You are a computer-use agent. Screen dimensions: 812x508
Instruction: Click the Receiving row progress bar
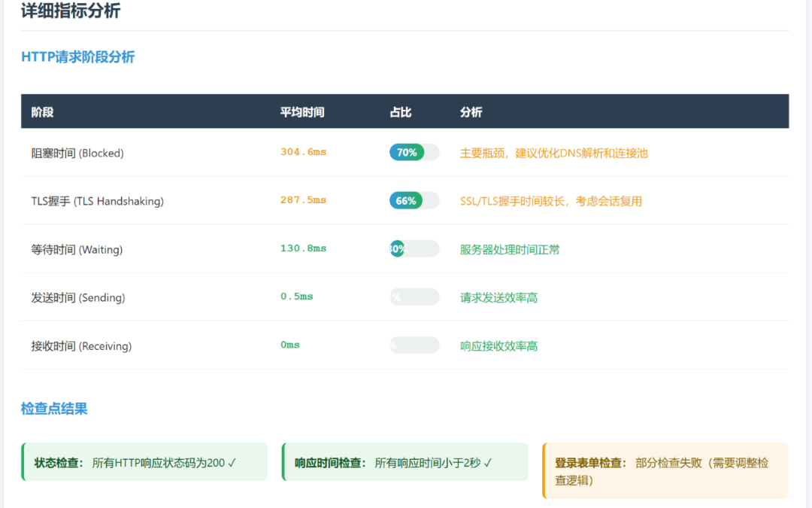[414, 345]
